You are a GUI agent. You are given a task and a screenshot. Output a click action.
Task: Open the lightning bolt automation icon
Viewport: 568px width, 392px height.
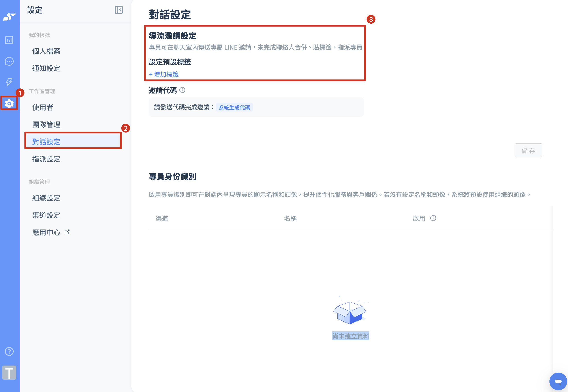pyautogui.click(x=9, y=82)
